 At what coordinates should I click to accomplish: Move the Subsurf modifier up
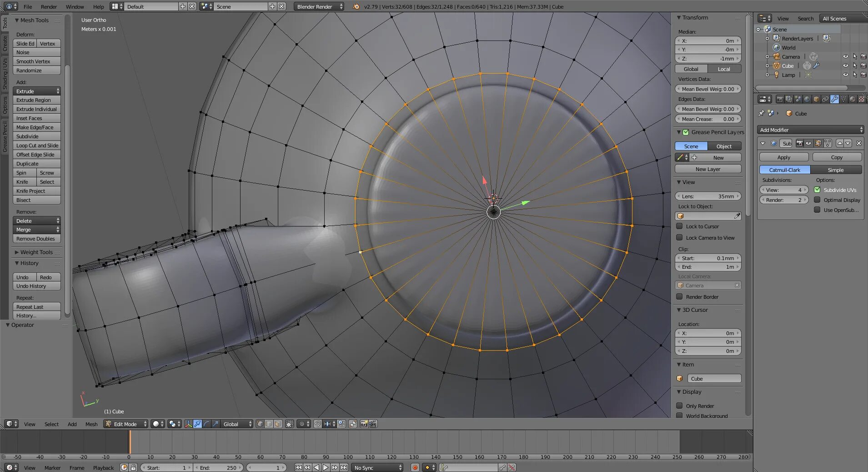coord(840,143)
